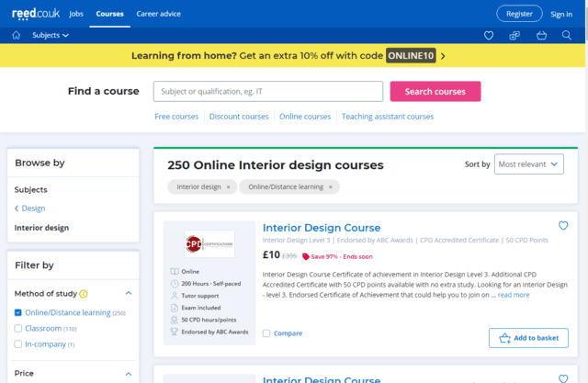This screenshot has height=383, width=588.
Task: Remove the Online/Distance learning filter tag
Action: pos(331,186)
